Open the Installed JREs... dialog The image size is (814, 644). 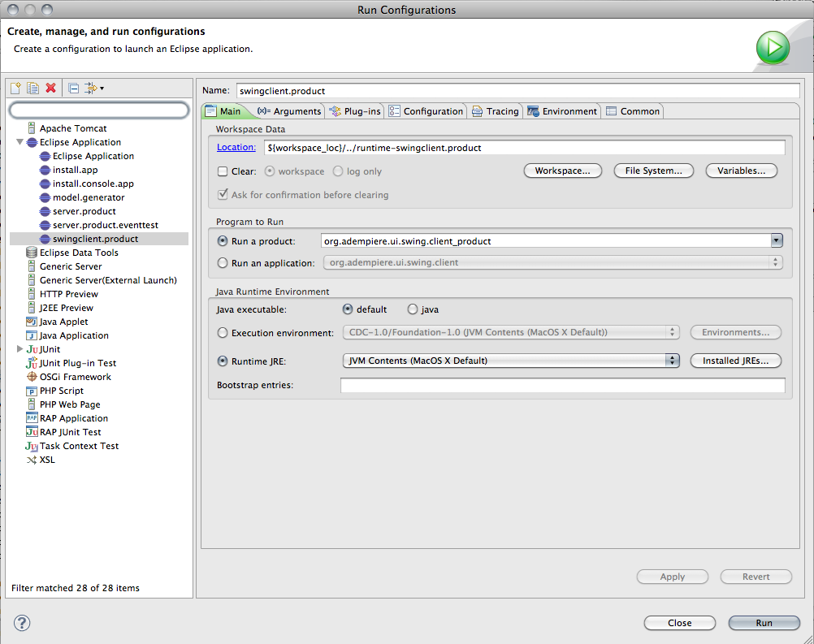[x=736, y=361]
